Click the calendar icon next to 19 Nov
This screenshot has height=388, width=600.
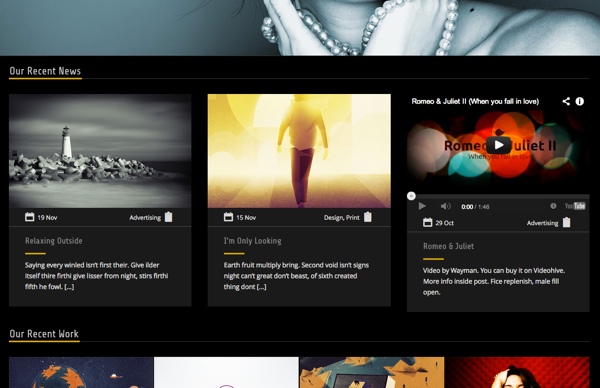click(x=29, y=217)
